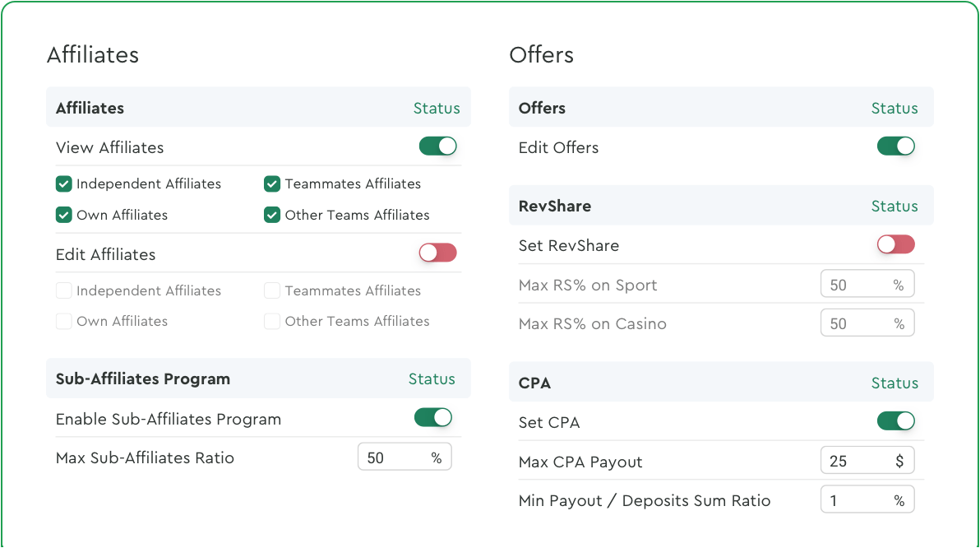The image size is (980, 548).
Task: Disable the Edit Offers toggle
Action: (895, 146)
